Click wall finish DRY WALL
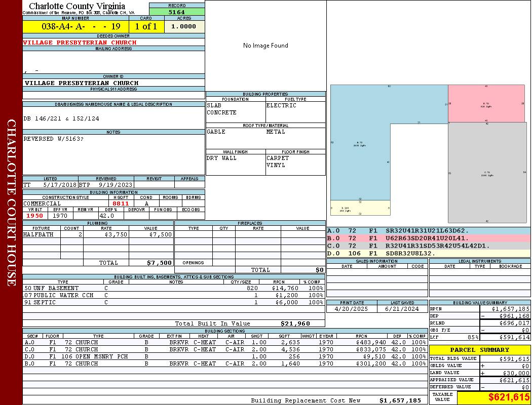This screenshot has width=532, height=405. 221,158
